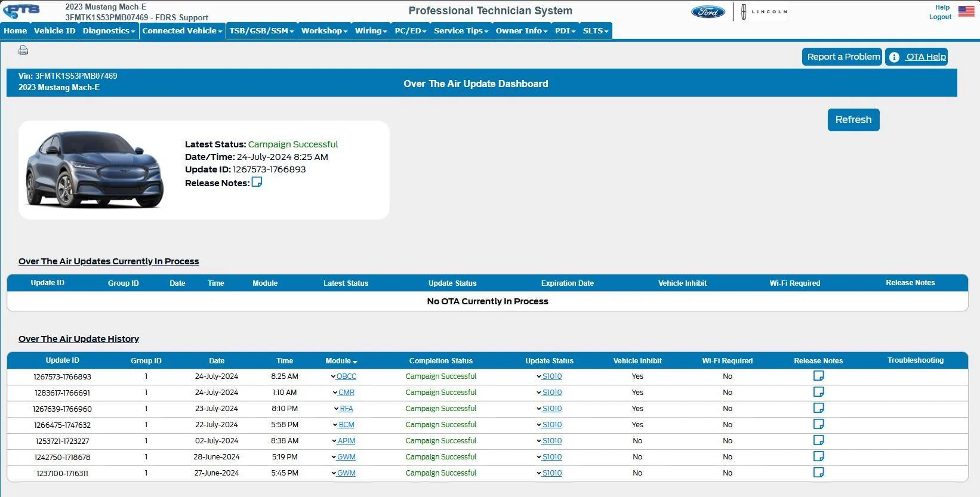Click the 'No OTA Currently In Process' message
Image resolution: width=980 pixels, height=497 pixels.
(x=488, y=301)
